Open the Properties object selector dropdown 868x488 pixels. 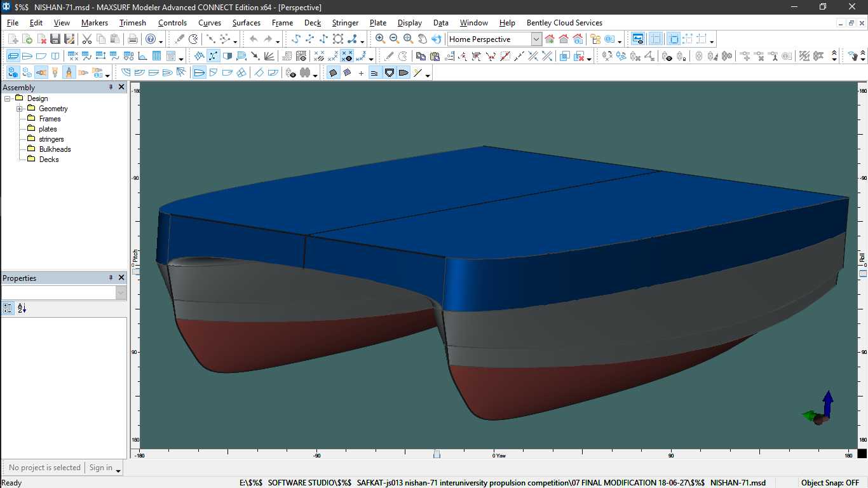click(121, 293)
